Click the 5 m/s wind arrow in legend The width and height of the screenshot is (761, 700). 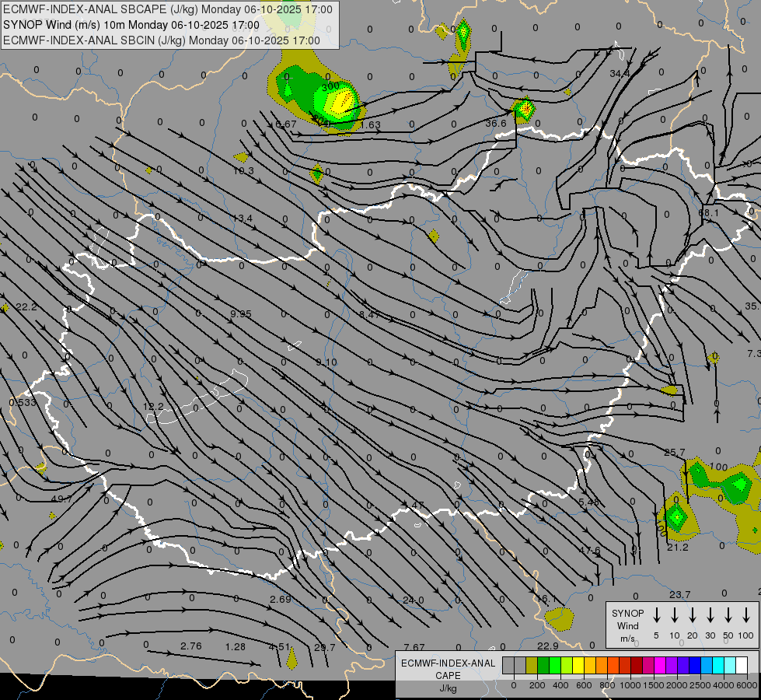coord(656,615)
